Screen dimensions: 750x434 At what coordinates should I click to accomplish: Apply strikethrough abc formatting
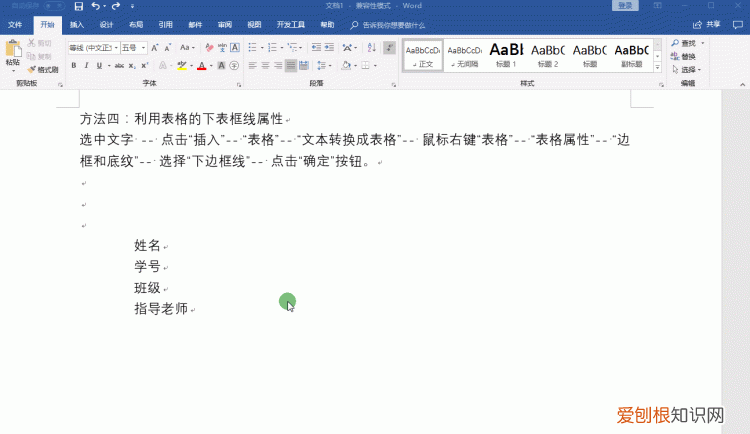pos(119,66)
